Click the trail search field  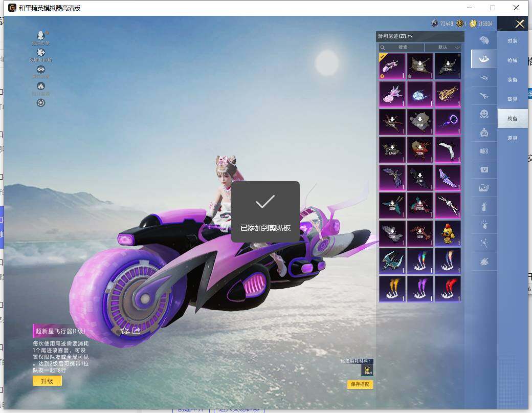click(x=402, y=47)
